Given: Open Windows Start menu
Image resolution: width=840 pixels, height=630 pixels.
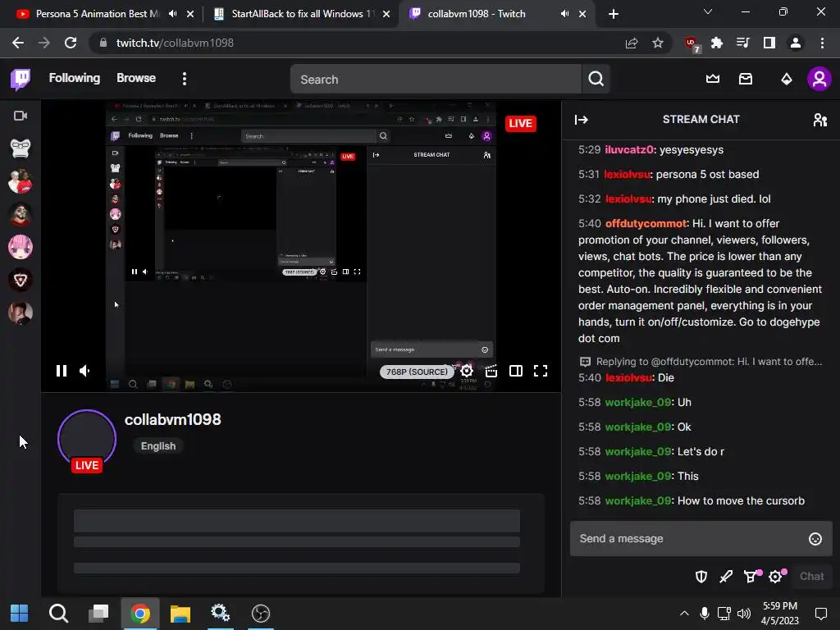Looking at the screenshot, I should pyautogui.click(x=20, y=614).
